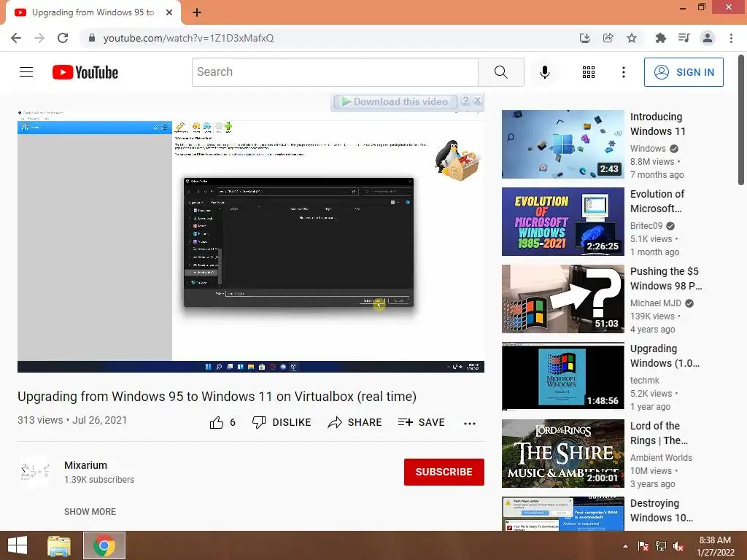This screenshot has width=747, height=560.
Task: Open the Mixarium channel name link
Action: (86, 465)
